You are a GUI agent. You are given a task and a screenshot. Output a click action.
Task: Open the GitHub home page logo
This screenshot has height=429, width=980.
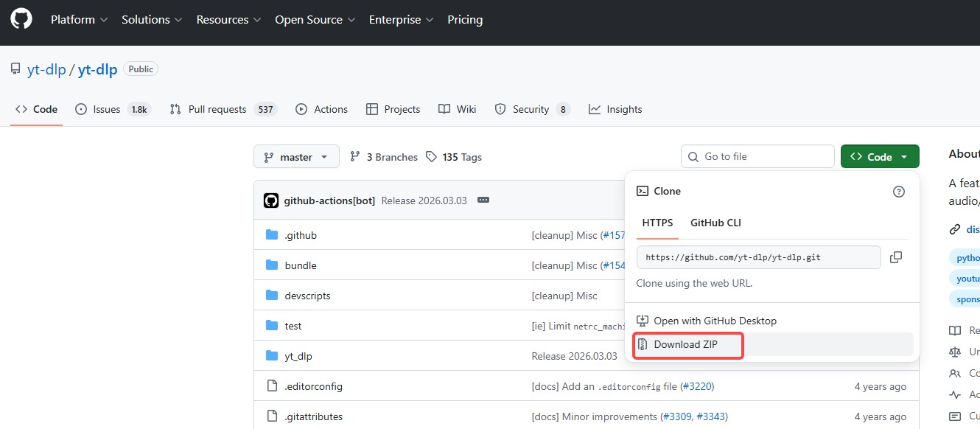[21, 18]
